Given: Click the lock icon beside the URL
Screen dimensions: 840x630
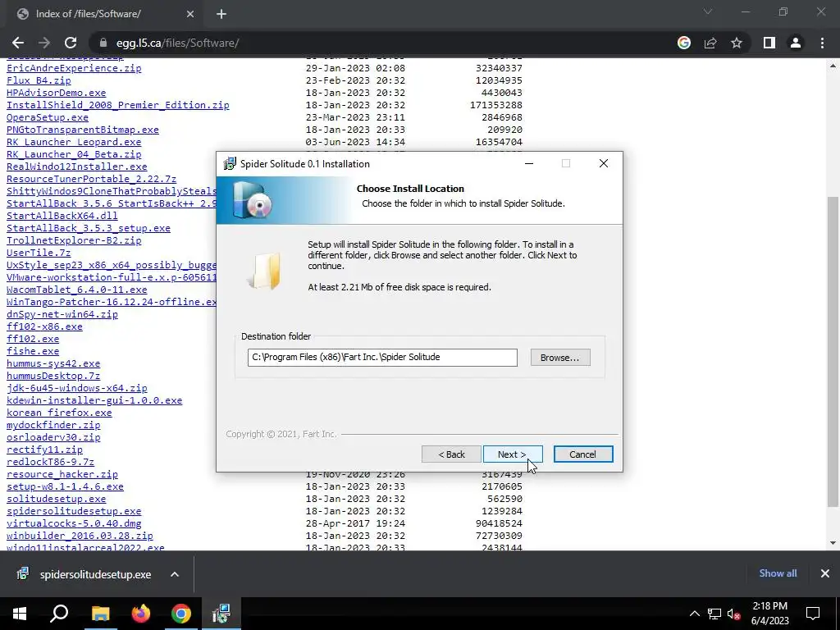Looking at the screenshot, I should [x=104, y=43].
